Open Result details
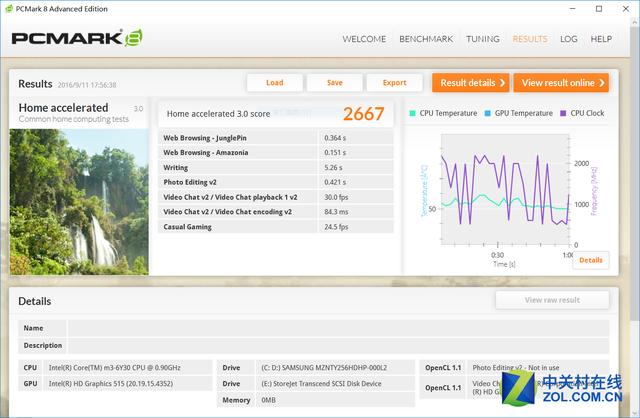Screen dimensions: 640x418 pyautogui.click(x=470, y=83)
